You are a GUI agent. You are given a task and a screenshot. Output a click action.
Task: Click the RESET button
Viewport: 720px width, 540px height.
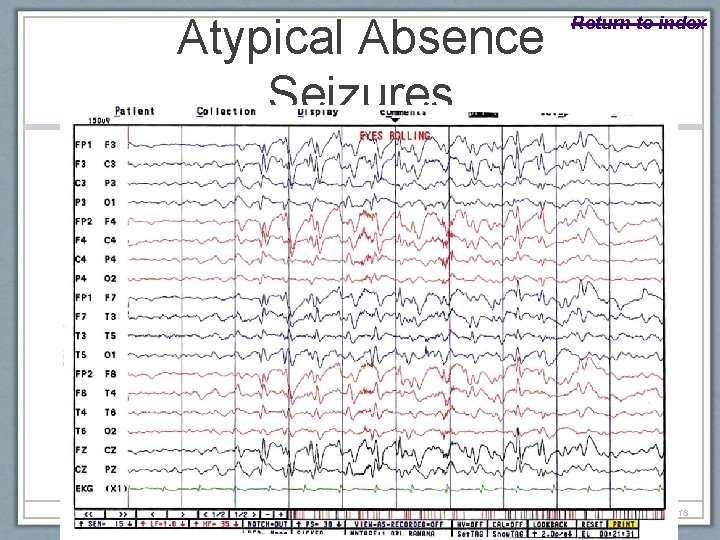pyautogui.click(x=592, y=524)
